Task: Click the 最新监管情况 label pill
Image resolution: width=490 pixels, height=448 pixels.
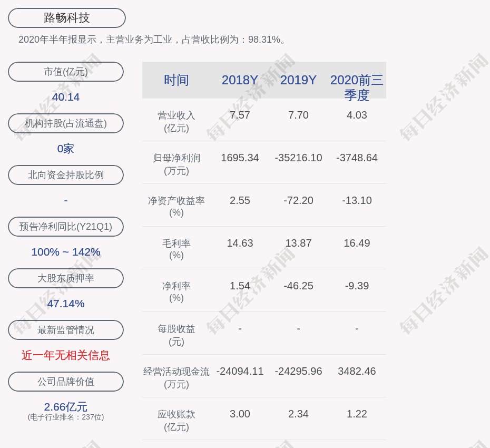Action: [66, 330]
